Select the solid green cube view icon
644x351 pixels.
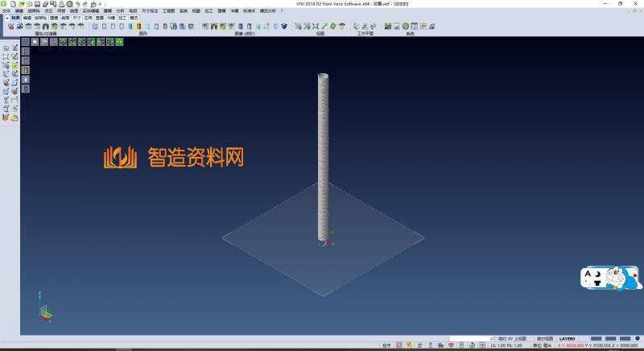tap(119, 42)
